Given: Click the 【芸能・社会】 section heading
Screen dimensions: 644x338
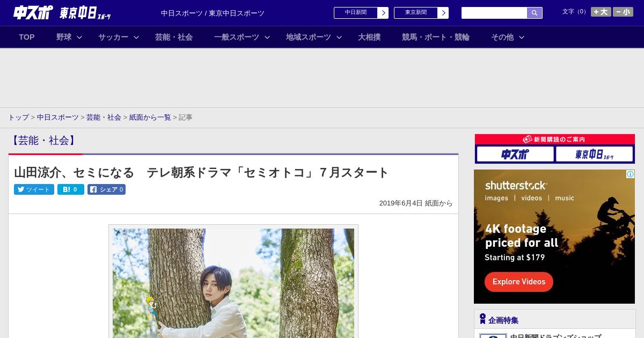Looking at the screenshot, I should [x=43, y=141].
